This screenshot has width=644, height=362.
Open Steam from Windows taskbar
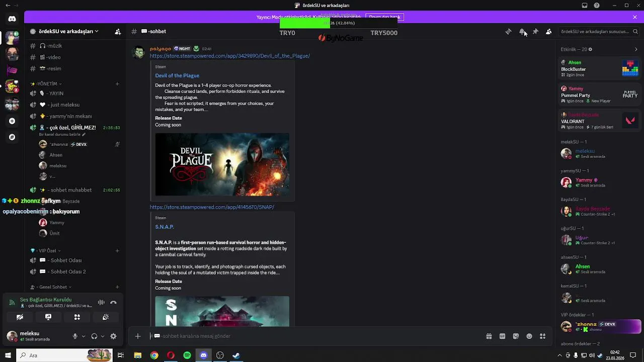click(x=236, y=355)
